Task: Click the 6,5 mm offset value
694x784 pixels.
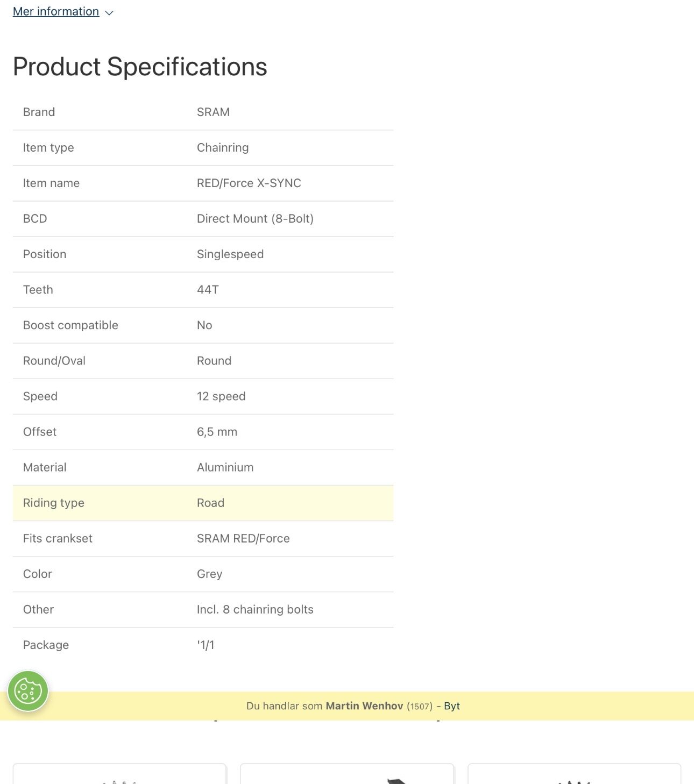Action: (217, 432)
